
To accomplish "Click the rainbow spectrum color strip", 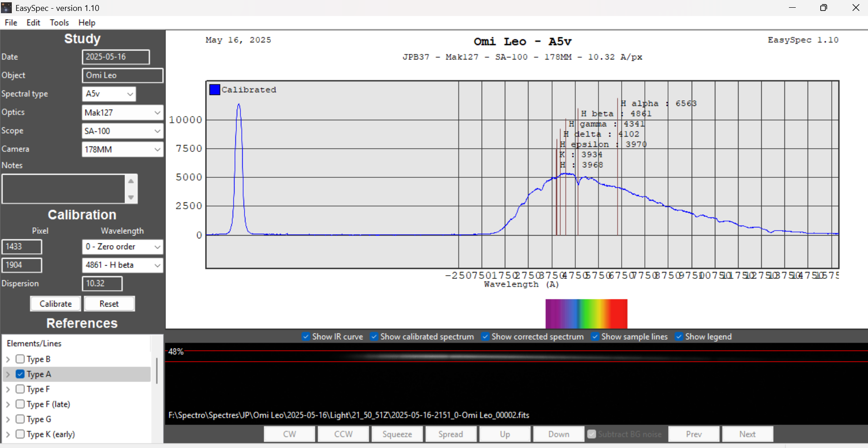I will coord(586,314).
